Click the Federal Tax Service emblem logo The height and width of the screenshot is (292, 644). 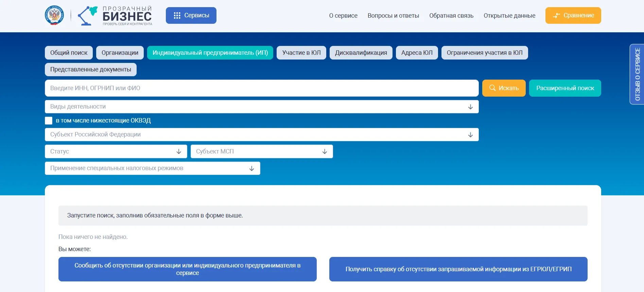tap(54, 15)
